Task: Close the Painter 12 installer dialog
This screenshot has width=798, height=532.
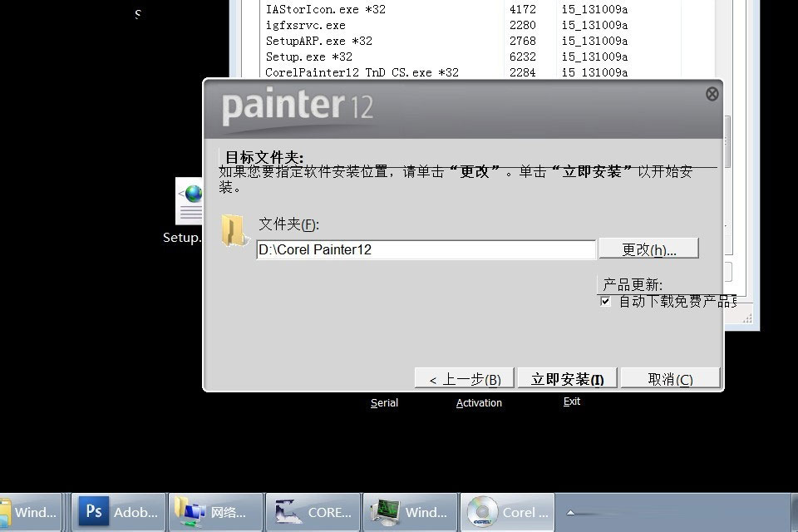Action: tap(712, 94)
